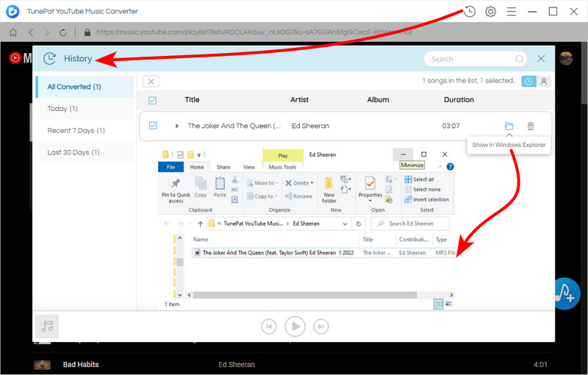Switch to Share ribbon tab in Explorer
The width and height of the screenshot is (588, 375).
[x=223, y=167]
